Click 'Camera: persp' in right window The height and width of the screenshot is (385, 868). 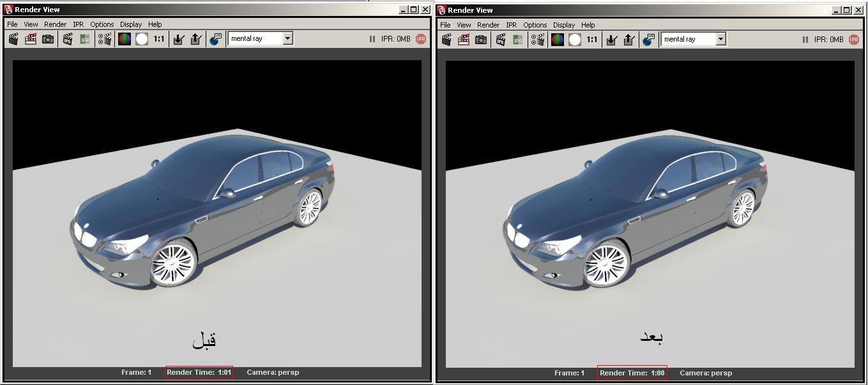[x=706, y=373]
